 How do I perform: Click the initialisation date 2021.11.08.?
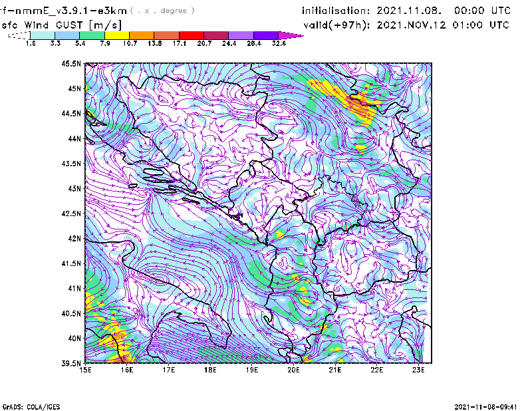pos(409,11)
